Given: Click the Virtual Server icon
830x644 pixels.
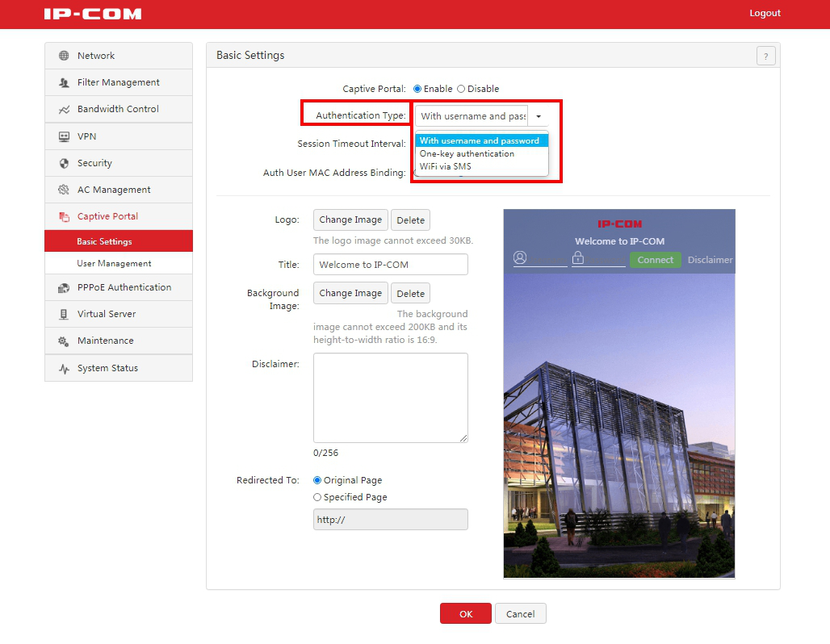Looking at the screenshot, I should pyautogui.click(x=64, y=314).
